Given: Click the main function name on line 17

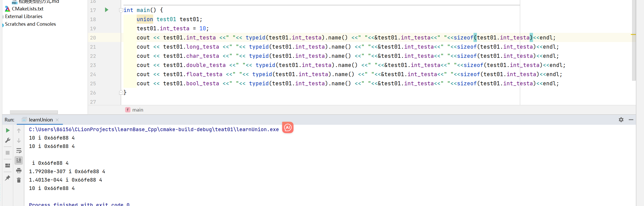Looking at the screenshot, I should coord(143,10).
